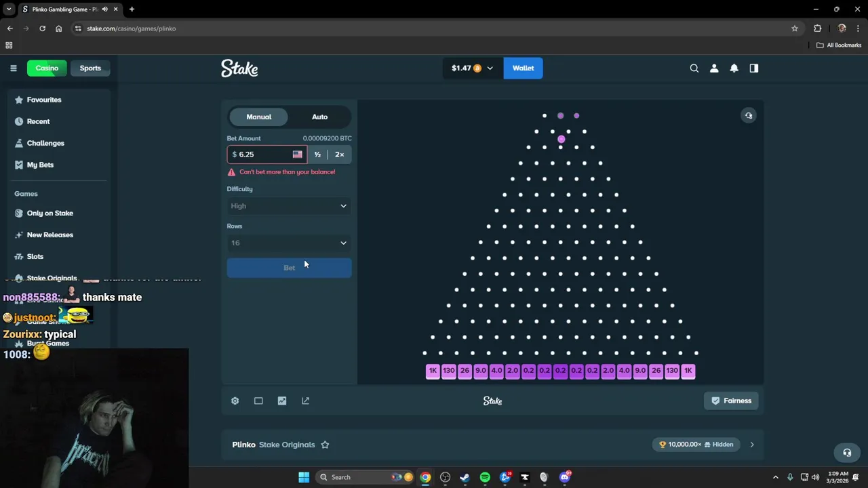Halve the bet amount with ½
Viewport: 868px width, 488px height.
317,155
